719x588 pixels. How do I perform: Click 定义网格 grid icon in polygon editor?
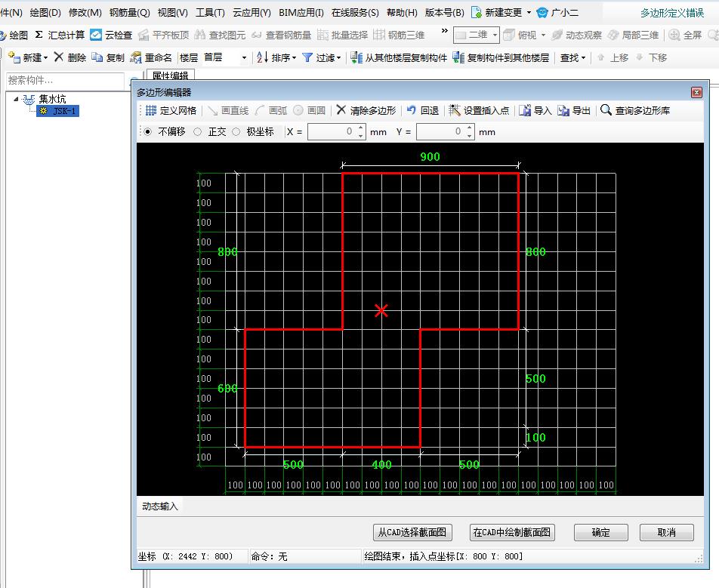pos(151,110)
